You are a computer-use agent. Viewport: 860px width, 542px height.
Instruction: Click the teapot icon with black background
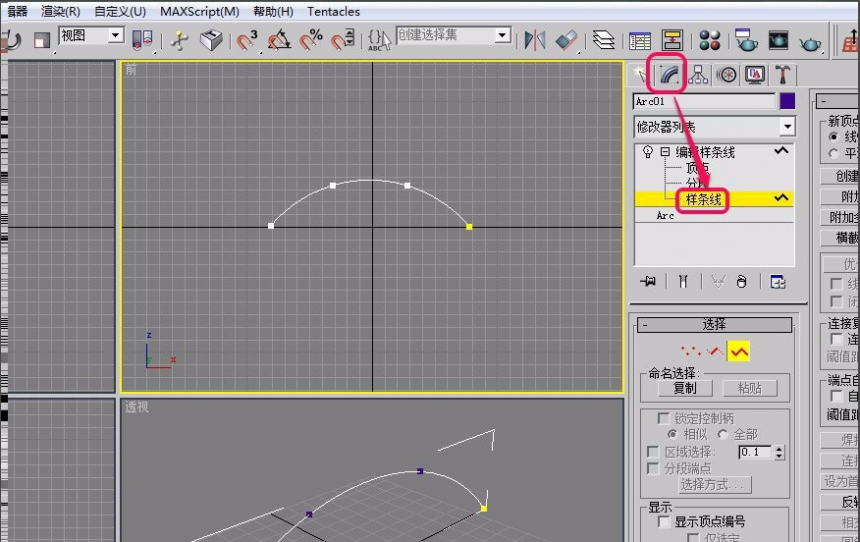778,40
